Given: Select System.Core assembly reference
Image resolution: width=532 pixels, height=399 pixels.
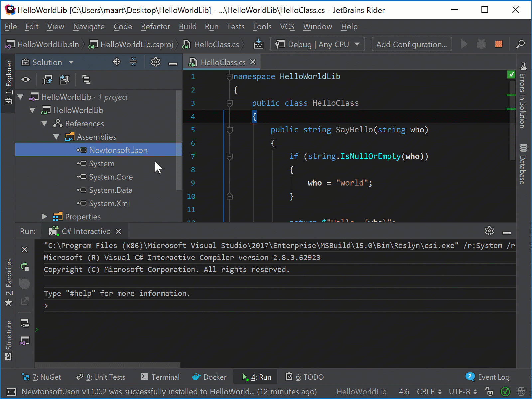Looking at the screenshot, I should pos(111,177).
